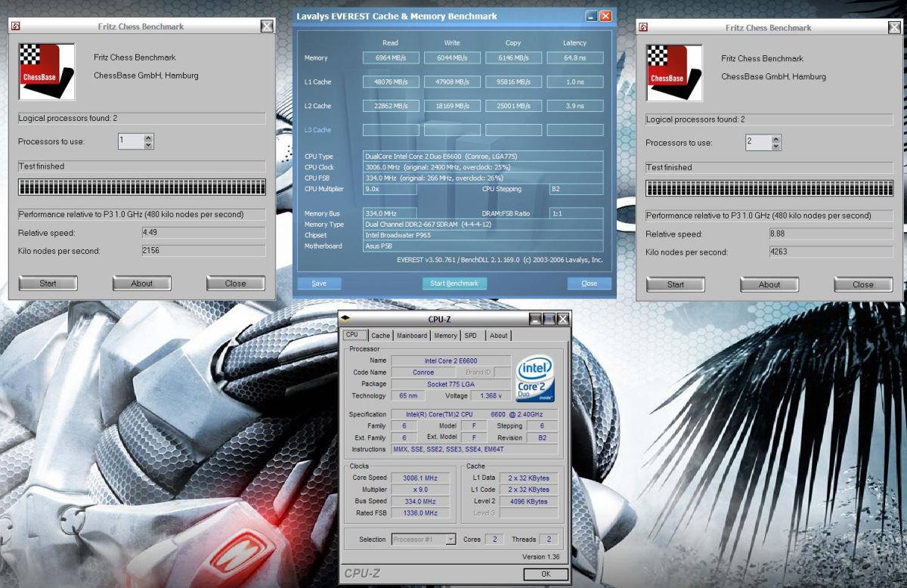Click the L1 Cache copy value 95816 MB/s
Viewport: 907px width, 588px height.
[x=513, y=82]
